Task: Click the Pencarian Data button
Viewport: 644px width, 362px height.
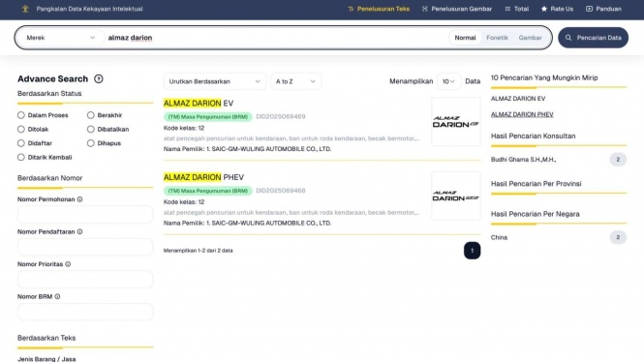Action: (593, 38)
